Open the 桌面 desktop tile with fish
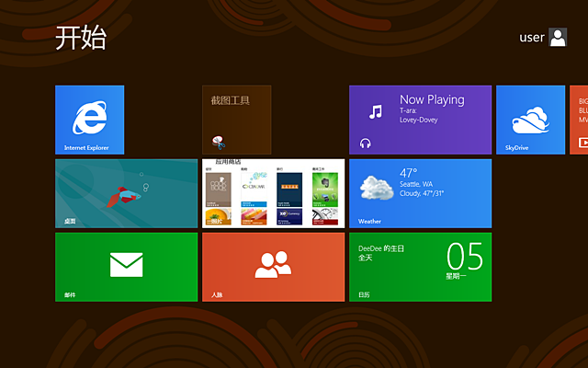The width and height of the screenshot is (588, 368). (127, 193)
